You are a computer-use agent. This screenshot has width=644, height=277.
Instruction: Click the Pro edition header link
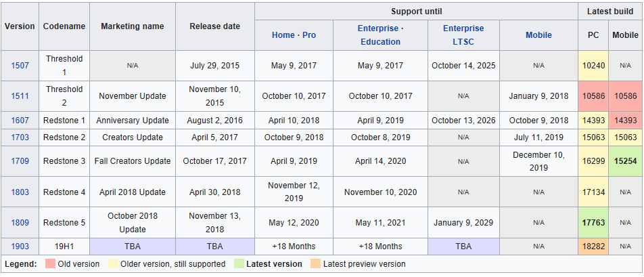click(x=309, y=35)
